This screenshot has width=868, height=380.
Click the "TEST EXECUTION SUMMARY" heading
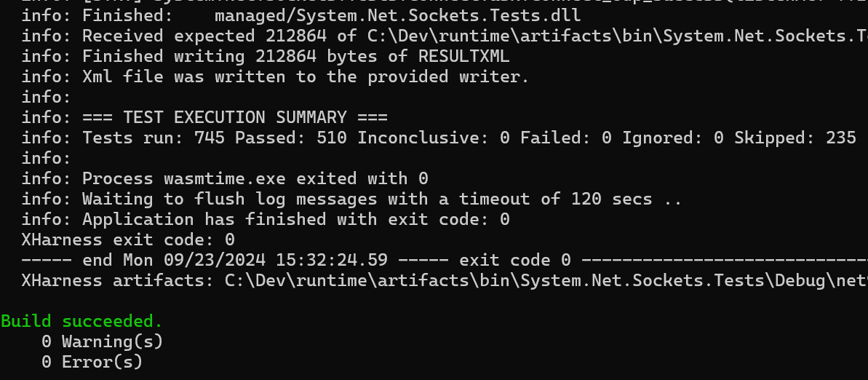click(255, 117)
